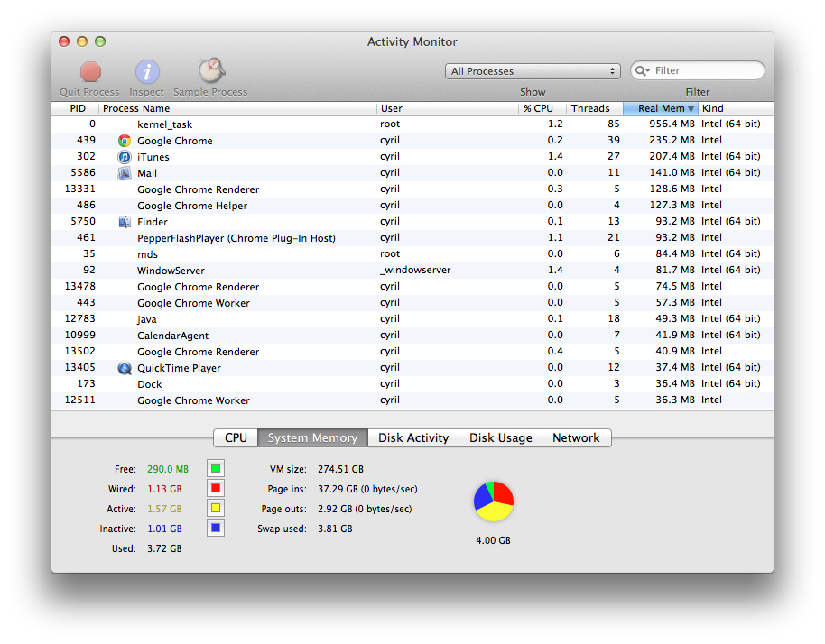Click the QuickTime Player app icon
The height and width of the screenshot is (644, 825).
tap(125, 368)
